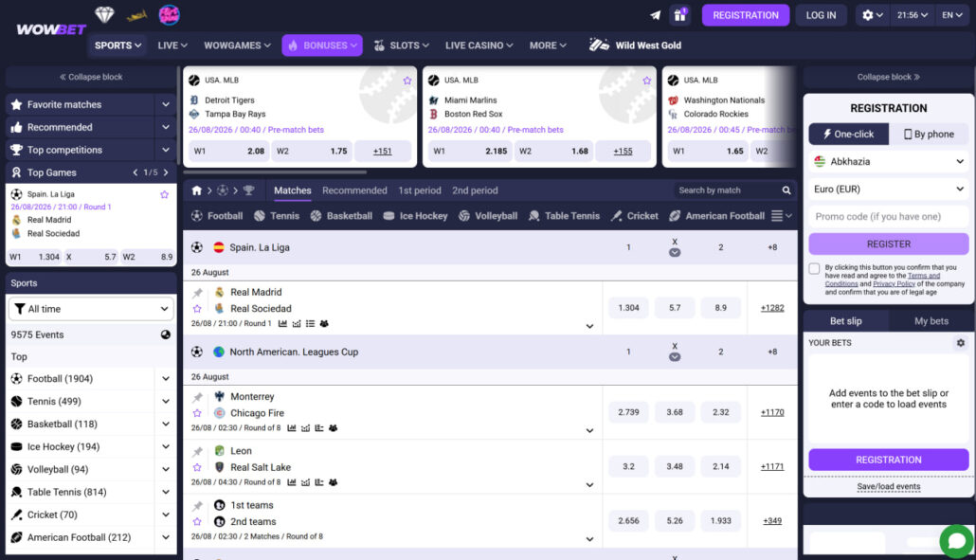
Task: Star the 1st teams vs 2nd teams row
Action: point(197,521)
